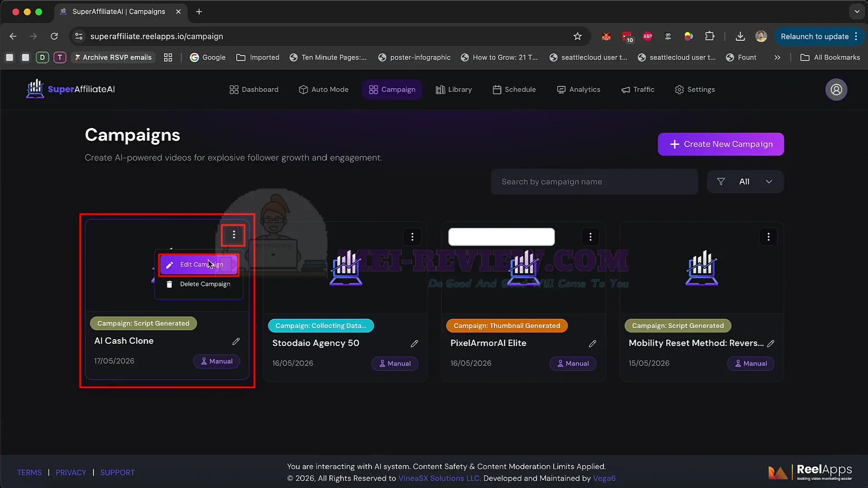This screenshot has width=868, height=488.
Task: Open the Mobility Reset Method three-dot menu
Action: (768, 237)
